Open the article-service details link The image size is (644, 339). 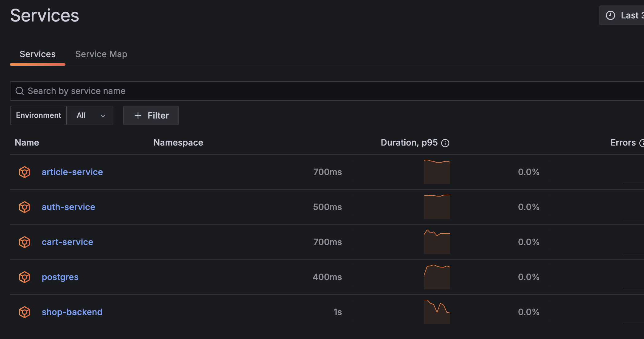pos(72,172)
